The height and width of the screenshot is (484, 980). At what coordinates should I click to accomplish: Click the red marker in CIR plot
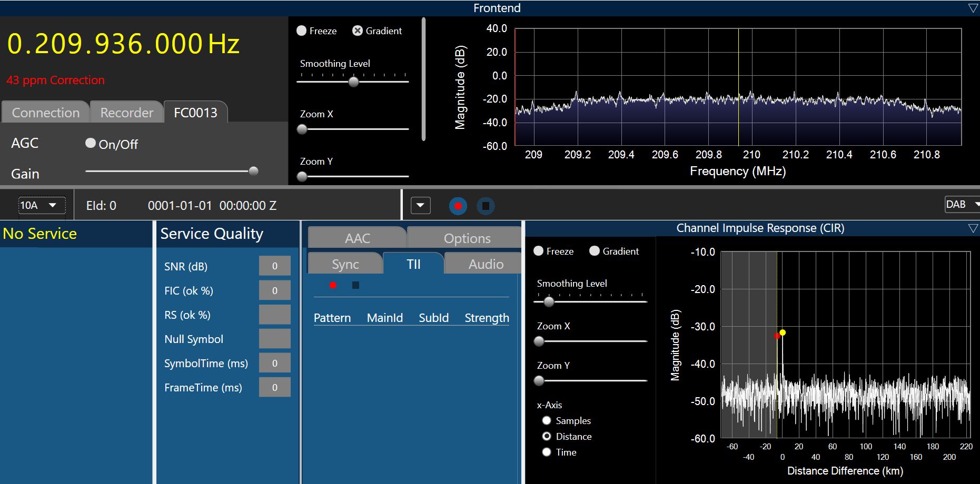(777, 336)
